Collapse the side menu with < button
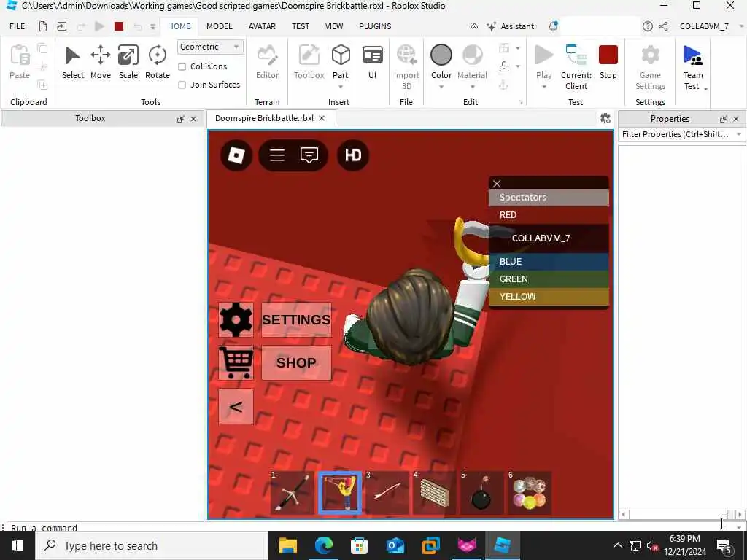 coord(236,406)
